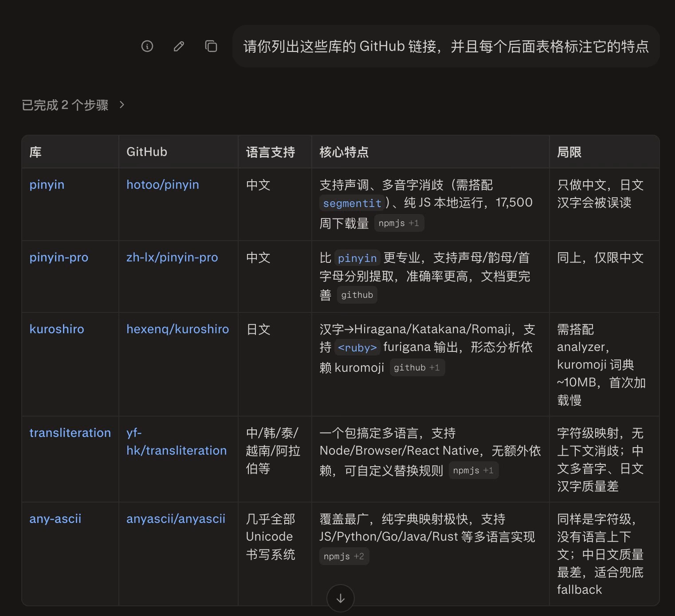Open the yf-hk/transliteration GitHub link
675x616 pixels.
pos(177,441)
